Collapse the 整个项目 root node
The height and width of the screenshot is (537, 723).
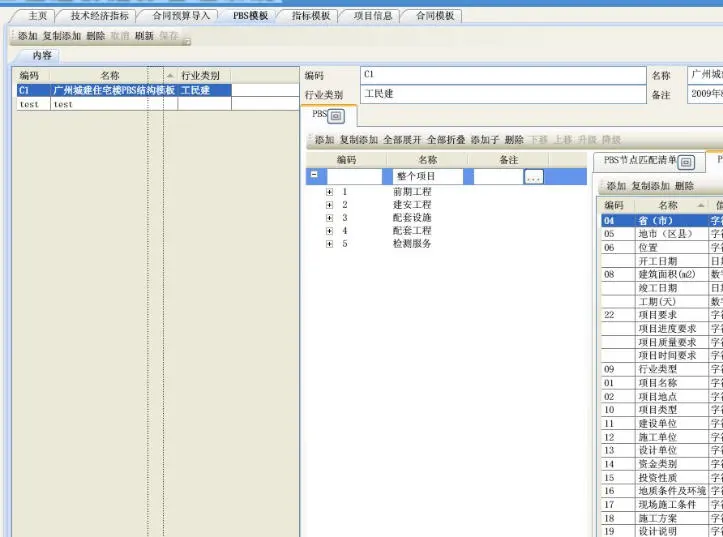point(315,176)
